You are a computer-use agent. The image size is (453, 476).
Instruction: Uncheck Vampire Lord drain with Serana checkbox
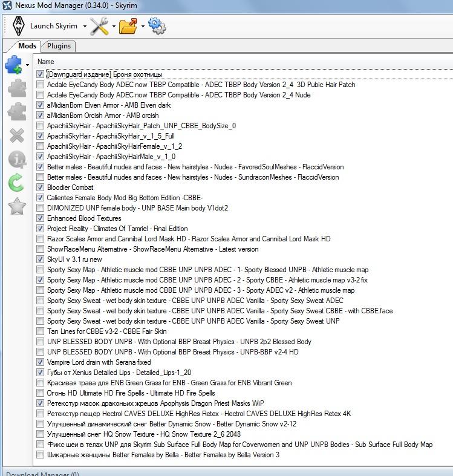coord(40,362)
